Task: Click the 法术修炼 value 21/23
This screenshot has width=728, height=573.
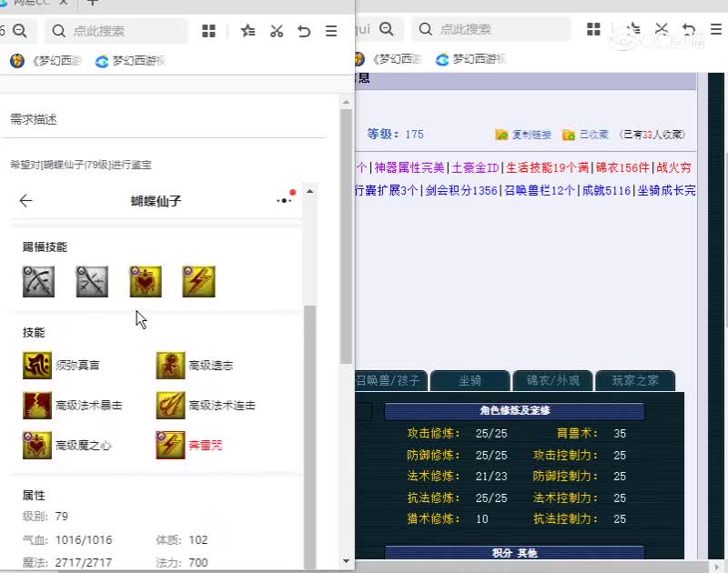Action: click(x=491, y=476)
